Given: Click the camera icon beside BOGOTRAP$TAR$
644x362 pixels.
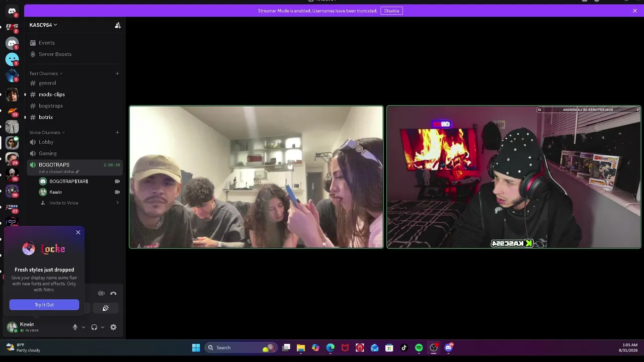Looking at the screenshot, I should tap(117, 182).
